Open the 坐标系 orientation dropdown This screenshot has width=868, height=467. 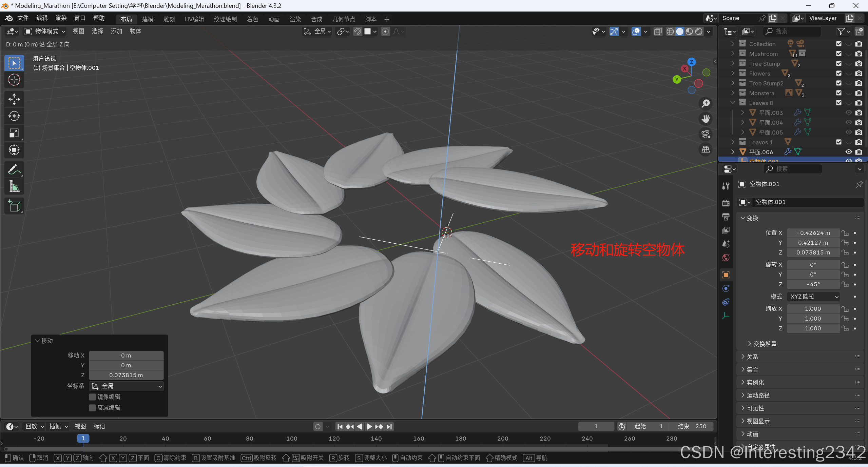[126, 386]
